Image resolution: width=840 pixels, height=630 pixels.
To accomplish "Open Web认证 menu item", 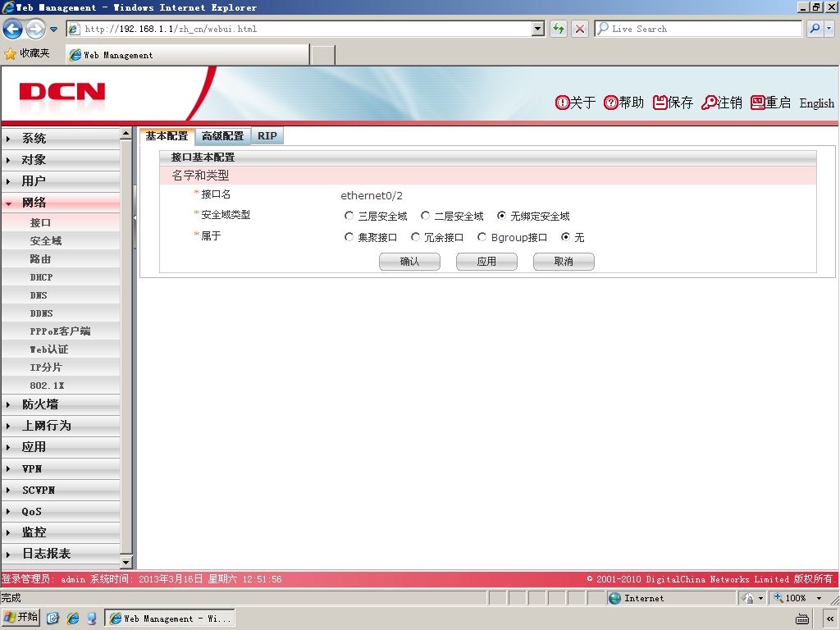I will 61,349.
